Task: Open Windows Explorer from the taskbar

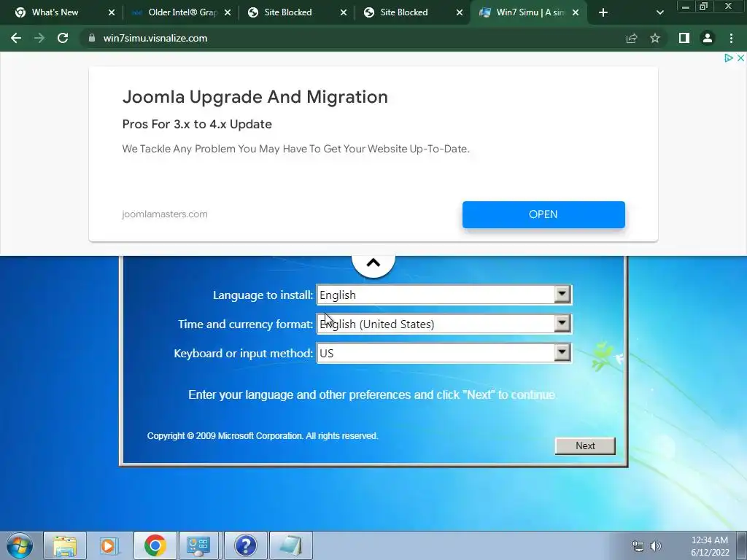Action: pyautogui.click(x=65, y=545)
